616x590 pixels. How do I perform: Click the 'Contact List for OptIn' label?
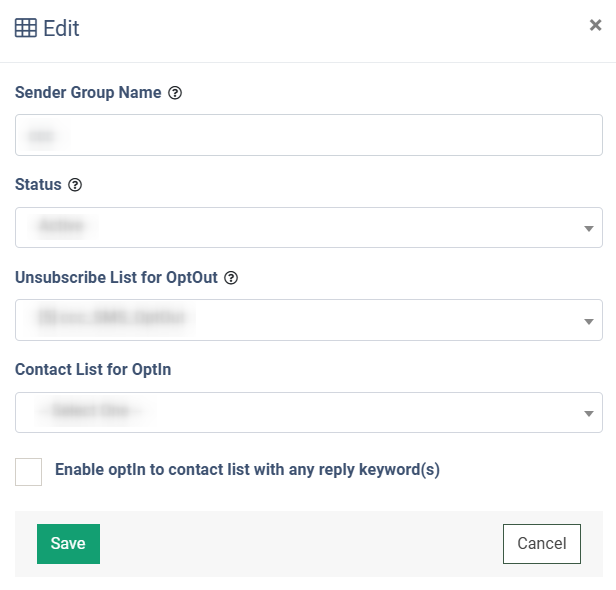(93, 369)
